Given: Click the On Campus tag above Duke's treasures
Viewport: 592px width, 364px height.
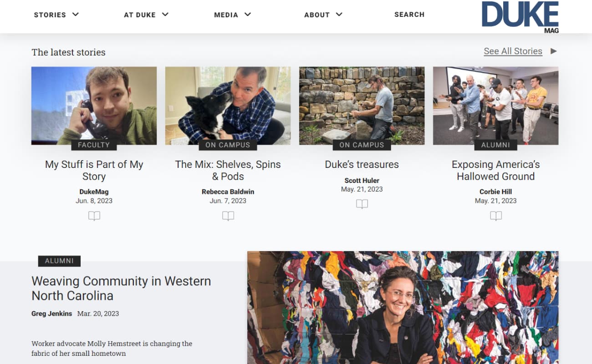Looking at the screenshot, I should point(362,145).
